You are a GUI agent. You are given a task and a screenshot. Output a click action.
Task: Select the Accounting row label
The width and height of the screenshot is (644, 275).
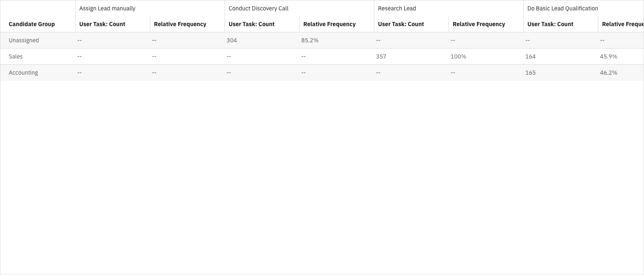tap(23, 73)
